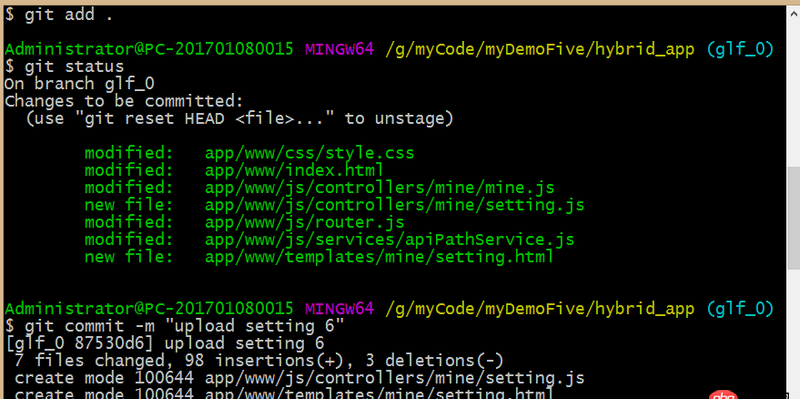800x399 pixels.
Task: Click the 'git reset HEAD <file>' hint line
Action: click(x=239, y=118)
